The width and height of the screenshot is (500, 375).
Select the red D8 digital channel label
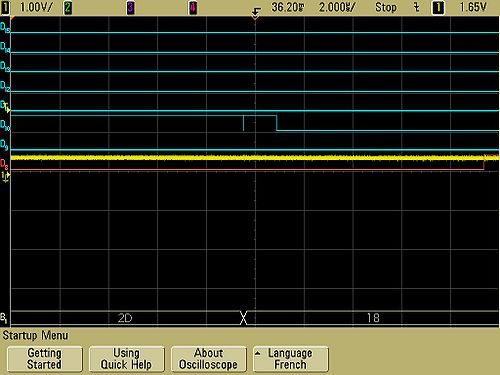[4, 164]
